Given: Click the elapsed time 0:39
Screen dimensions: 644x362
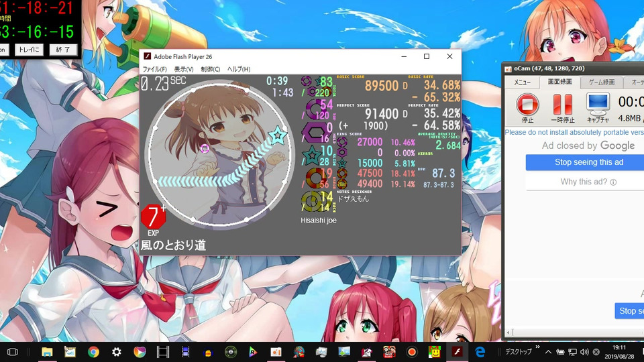Looking at the screenshot, I should tap(277, 81).
